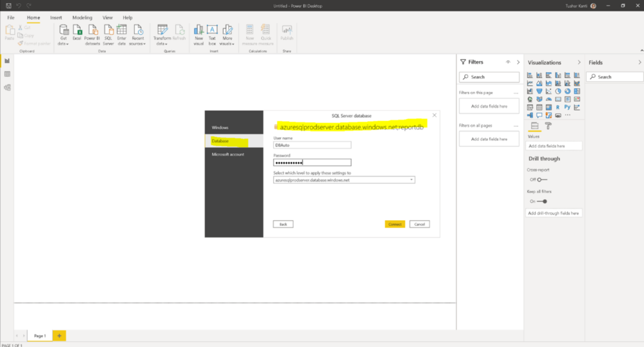Screen dimensions: 644x347
Task: Add a Python (Py) visual
Action: pyautogui.click(x=568, y=107)
